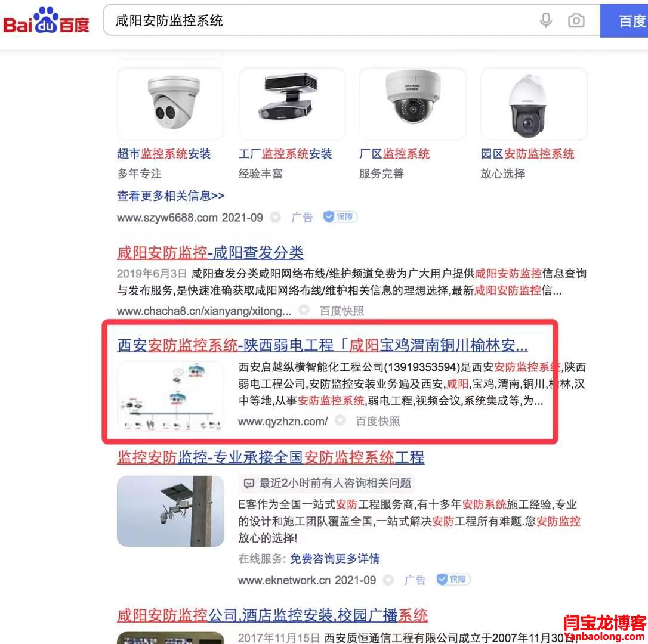Click the microphone voice search icon
Image resolution: width=648 pixels, height=644 pixels.
[x=546, y=20]
